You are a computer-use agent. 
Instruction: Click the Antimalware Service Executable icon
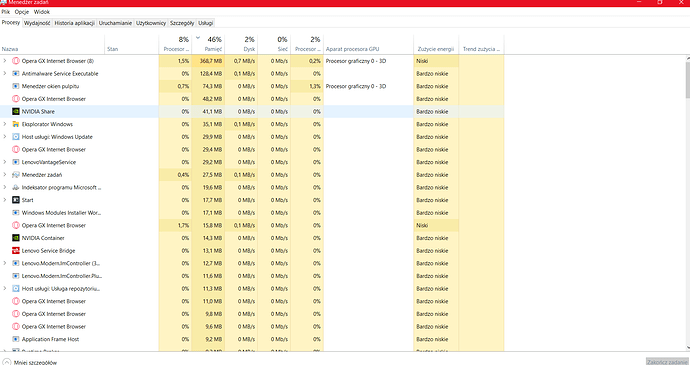pyautogui.click(x=16, y=74)
